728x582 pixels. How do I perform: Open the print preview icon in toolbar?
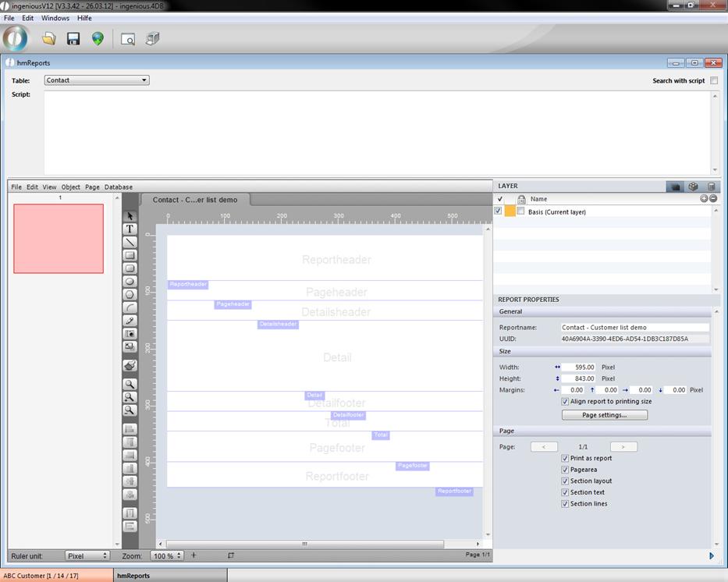[x=128, y=39]
